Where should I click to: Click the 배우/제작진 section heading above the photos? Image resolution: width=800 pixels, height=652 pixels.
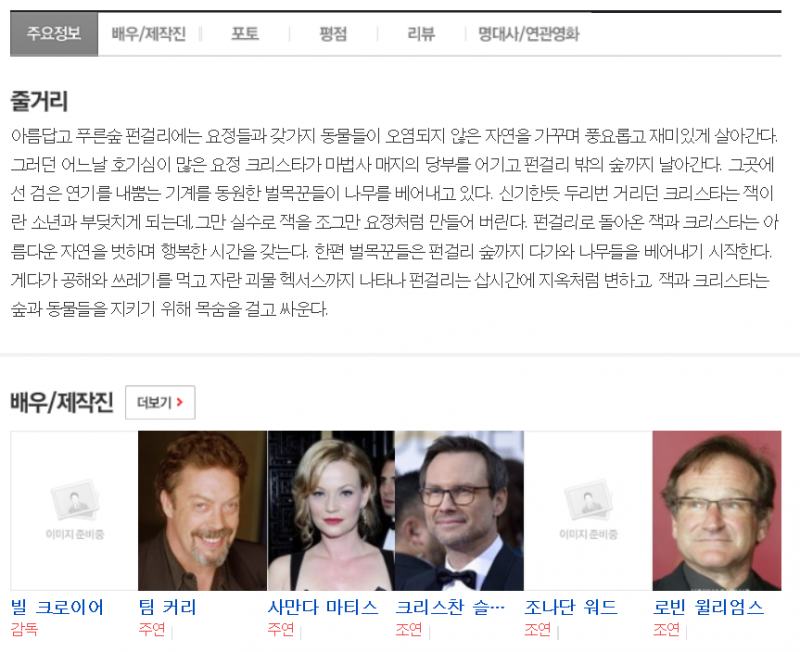(x=62, y=402)
